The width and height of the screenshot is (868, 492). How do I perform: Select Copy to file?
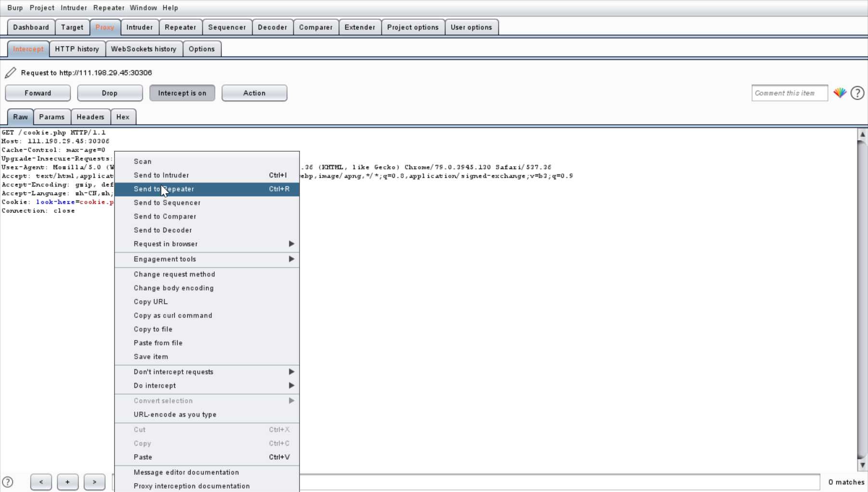(207, 329)
